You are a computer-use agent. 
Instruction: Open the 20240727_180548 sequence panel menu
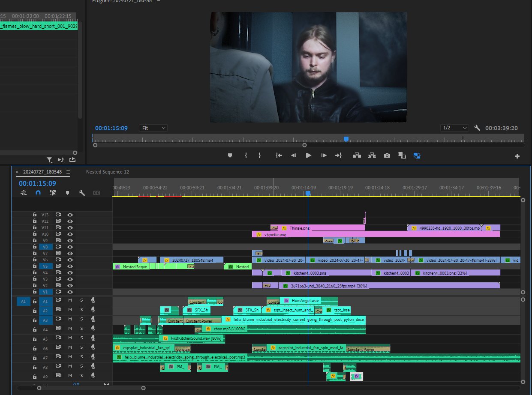click(68, 172)
